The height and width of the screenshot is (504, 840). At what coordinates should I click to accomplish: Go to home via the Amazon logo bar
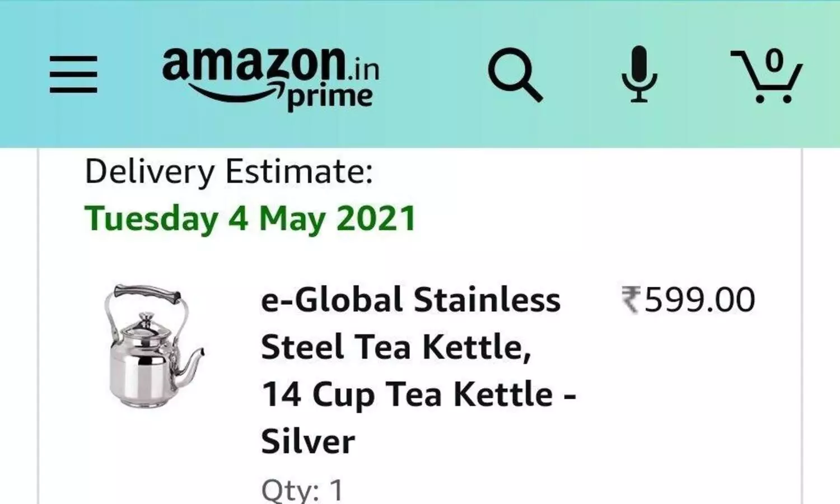[269, 73]
